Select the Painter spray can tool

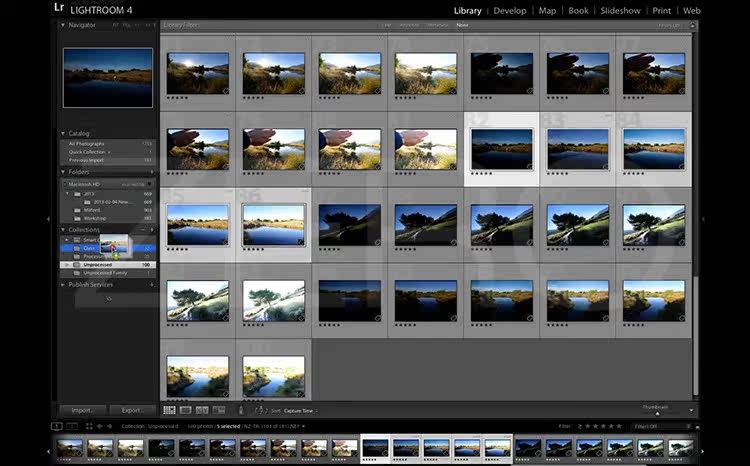click(241, 410)
